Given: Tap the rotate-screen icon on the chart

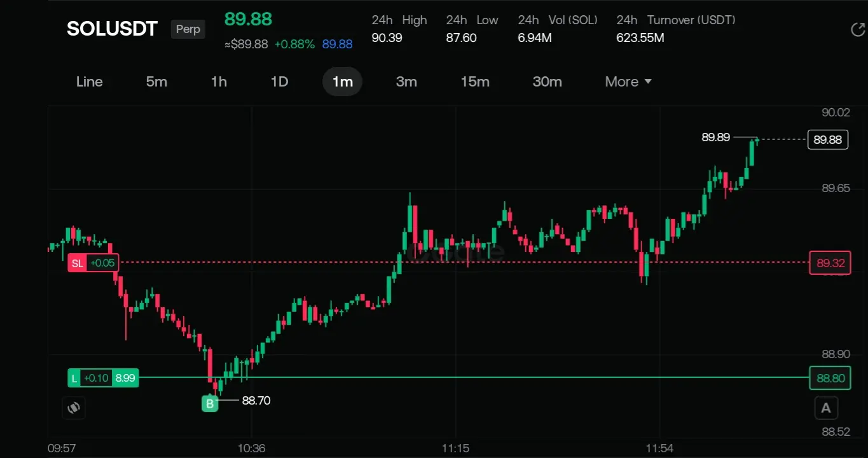Looking at the screenshot, I should point(74,408).
